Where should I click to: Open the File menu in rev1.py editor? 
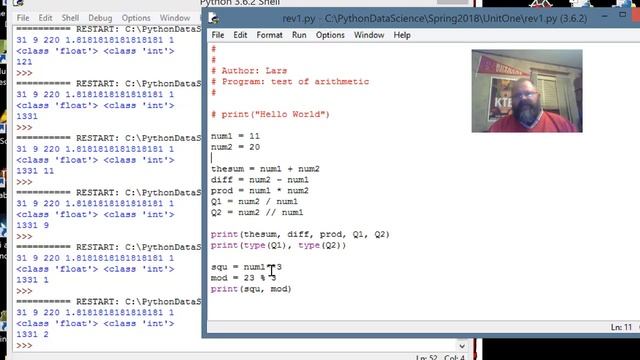click(218, 35)
